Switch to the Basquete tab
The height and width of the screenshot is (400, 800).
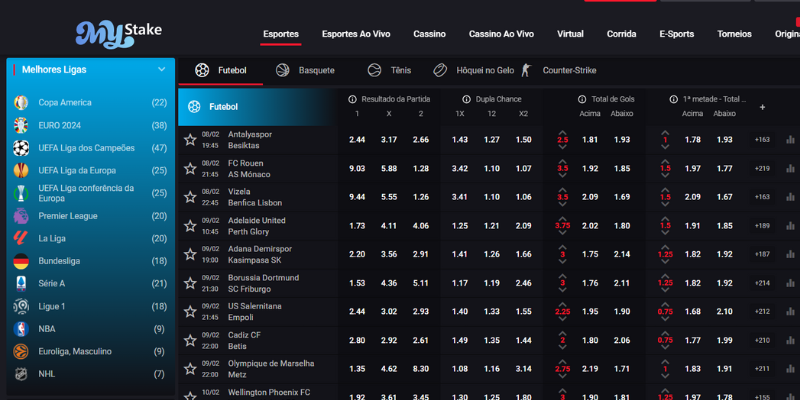(305, 70)
